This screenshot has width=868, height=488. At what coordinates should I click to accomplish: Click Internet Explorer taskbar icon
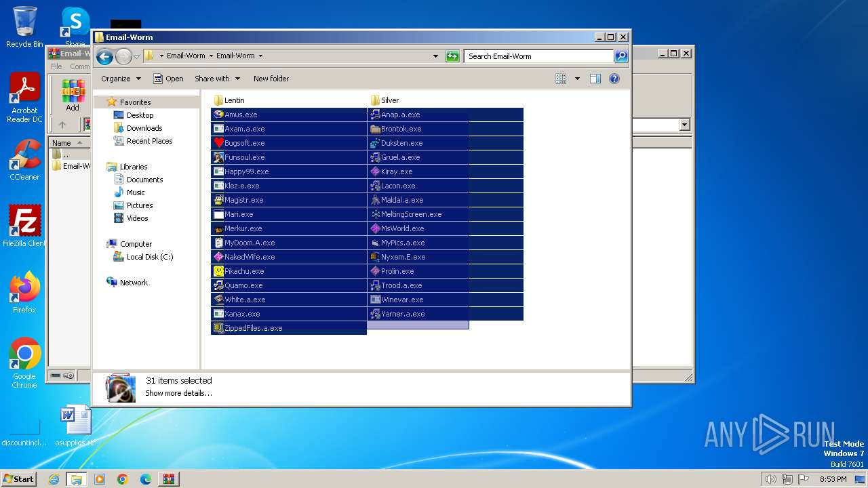(54, 479)
